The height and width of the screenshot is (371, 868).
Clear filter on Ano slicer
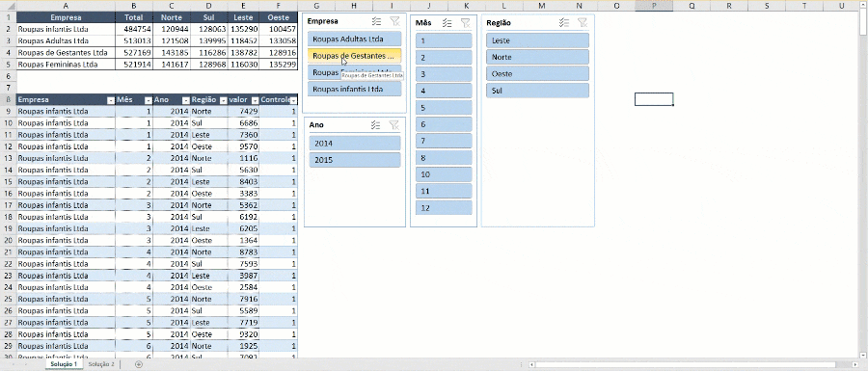coord(393,125)
